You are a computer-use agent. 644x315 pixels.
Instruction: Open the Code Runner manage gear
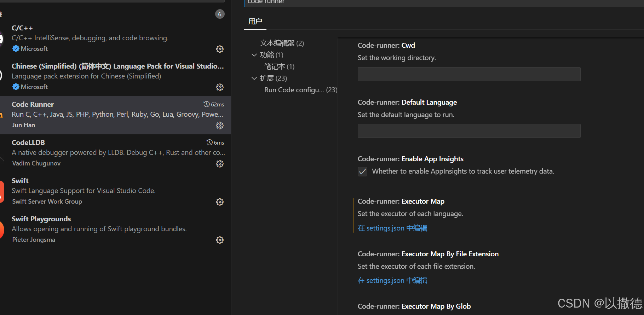click(220, 126)
